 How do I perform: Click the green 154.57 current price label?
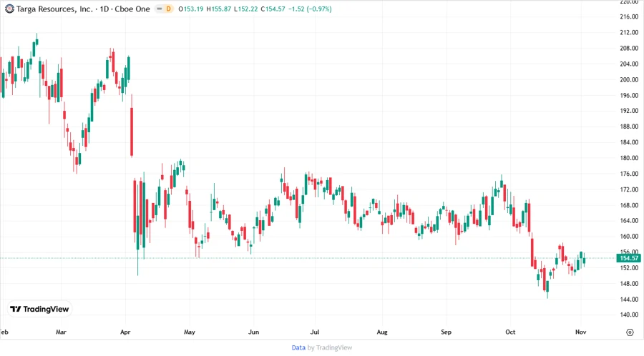[x=628, y=258]
